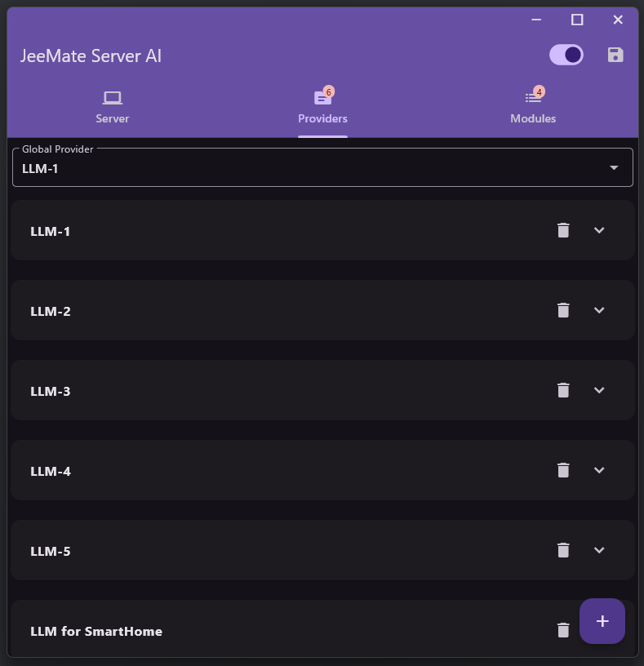Open the Modules tab
This screenshot has width=644, height=666.
533,107
